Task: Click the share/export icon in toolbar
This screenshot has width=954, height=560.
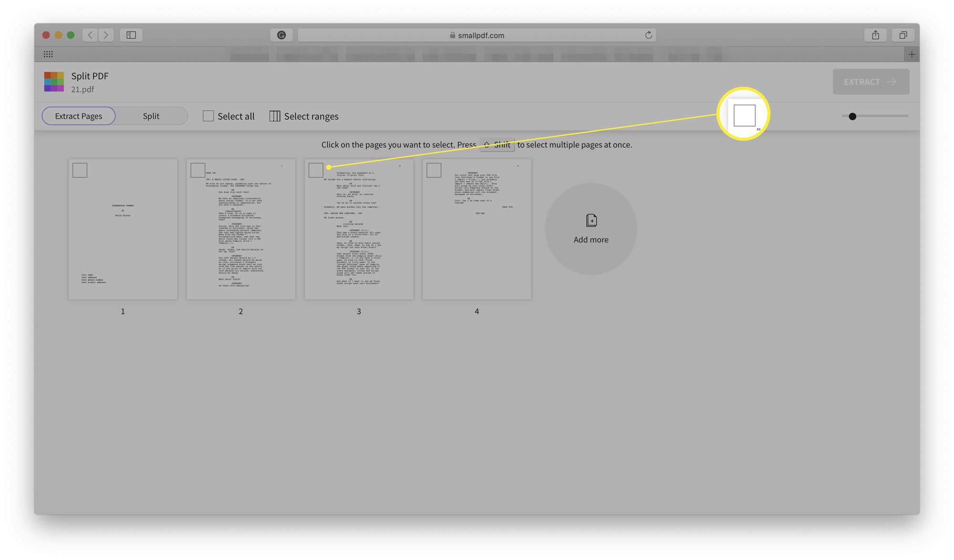Action: [x=875, y=35]
